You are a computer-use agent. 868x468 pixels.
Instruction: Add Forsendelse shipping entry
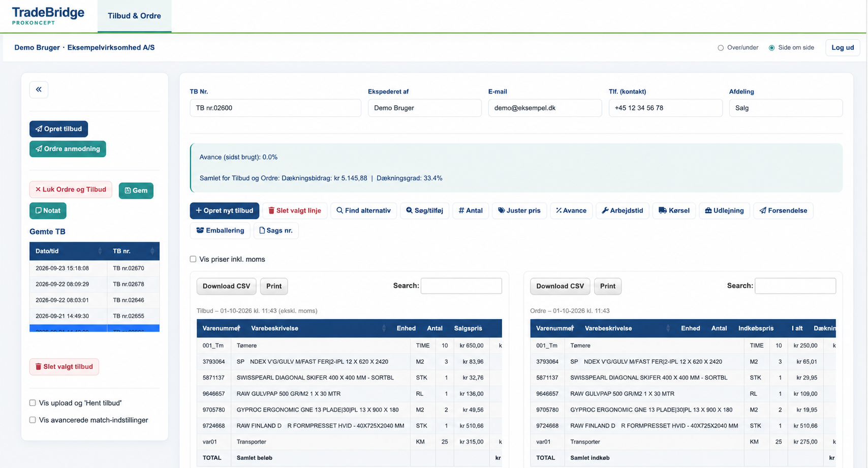[x=783, y=210]
